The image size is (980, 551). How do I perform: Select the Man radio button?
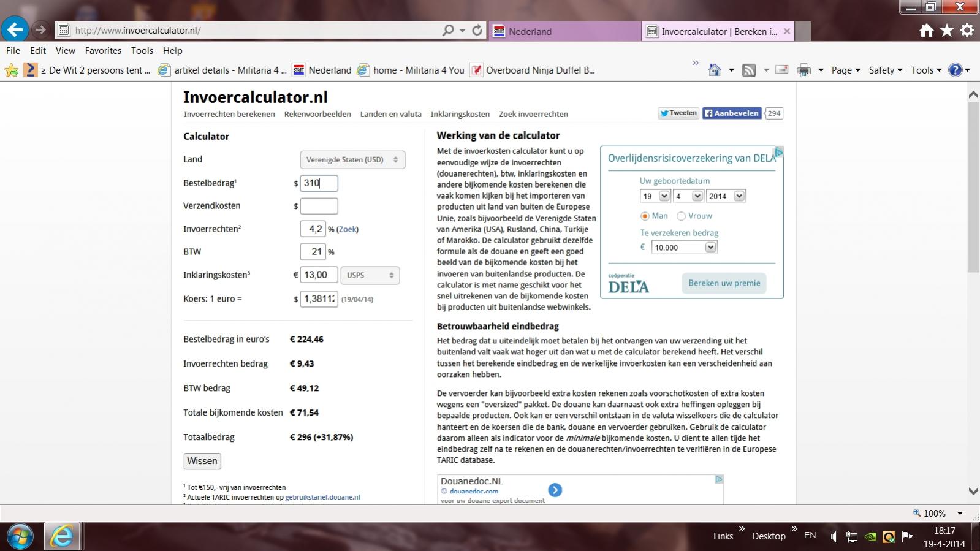[645, 216]
